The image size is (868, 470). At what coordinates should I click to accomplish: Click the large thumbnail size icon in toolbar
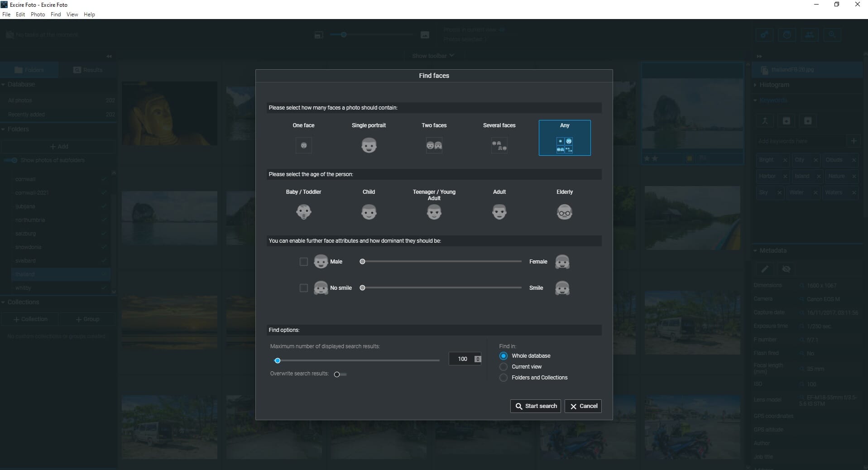point(425,35)
